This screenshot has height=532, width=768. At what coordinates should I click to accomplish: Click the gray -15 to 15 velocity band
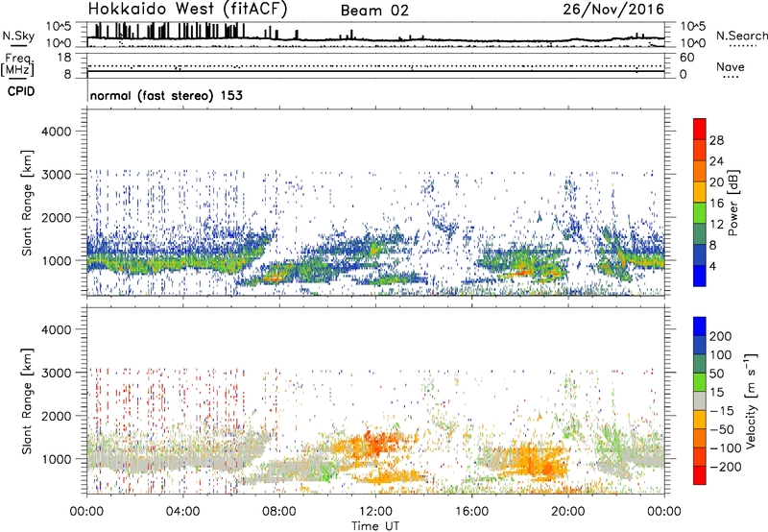(x=700, y=400)
